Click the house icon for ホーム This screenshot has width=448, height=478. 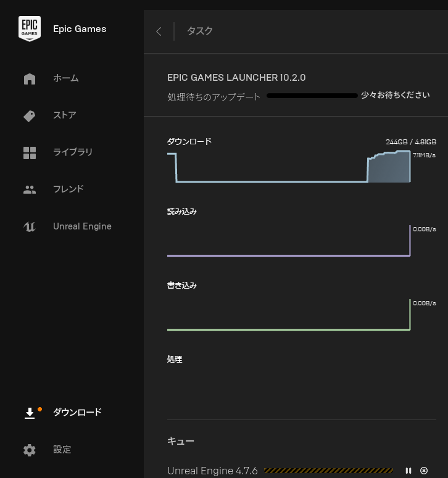(x=30, y=79)
